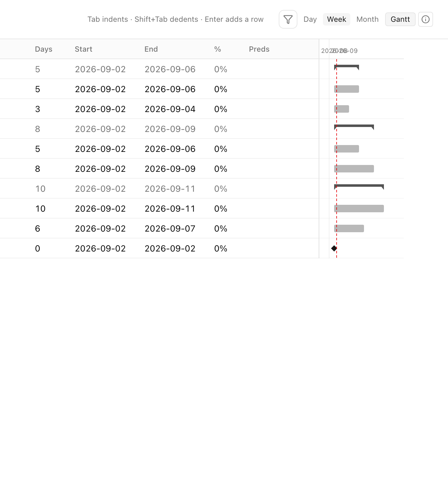This screenshot has height=498, width=448.
Task: Select the 10-day summary bracket bar
Action: pyautogui.click(x=359, y=187)
